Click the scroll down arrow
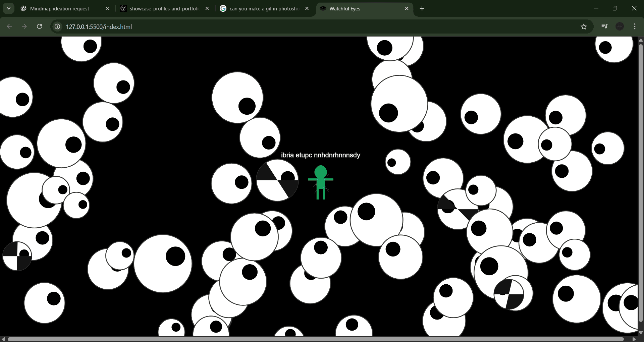The width and height of the screenshot is (644, 342). 641,333
